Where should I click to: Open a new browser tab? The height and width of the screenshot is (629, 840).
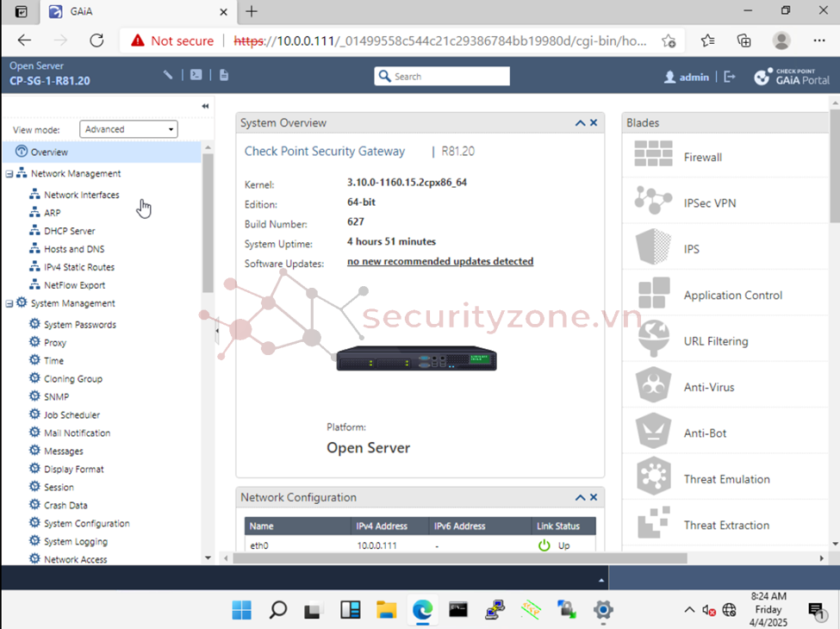coord(252,11)
